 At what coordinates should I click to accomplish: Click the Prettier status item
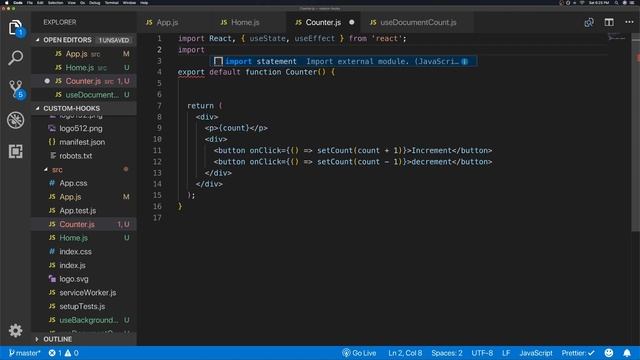(x=578, y=353)
